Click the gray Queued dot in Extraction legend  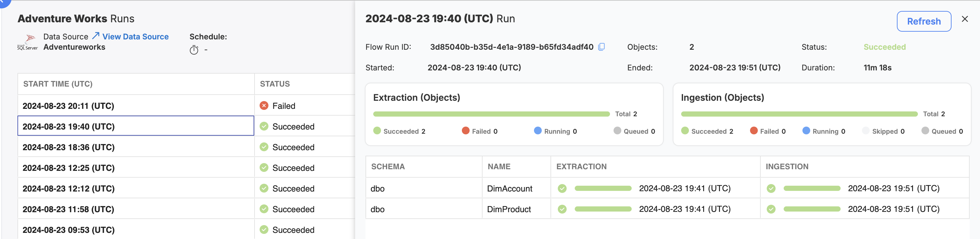(x=617, y=131)
